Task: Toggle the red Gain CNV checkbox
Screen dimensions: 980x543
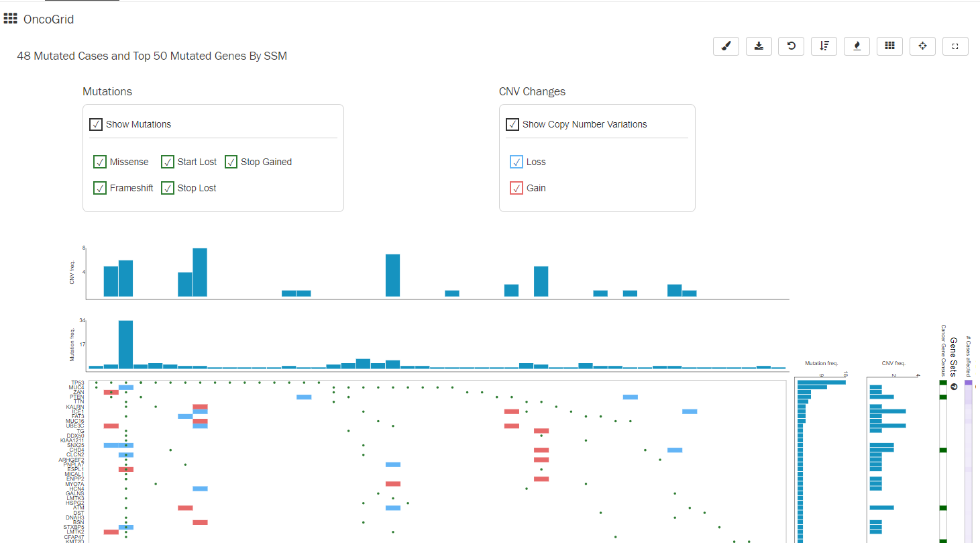Action: pos(516,188)
